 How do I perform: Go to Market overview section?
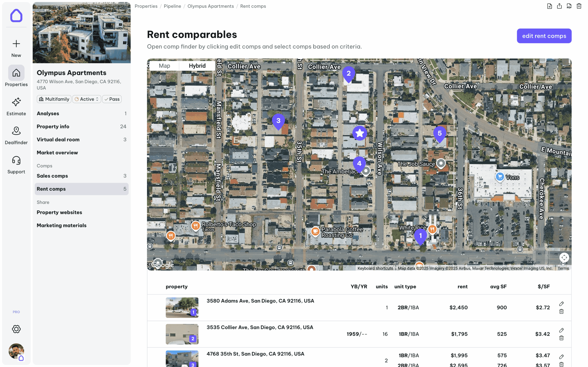coord(57,153)
